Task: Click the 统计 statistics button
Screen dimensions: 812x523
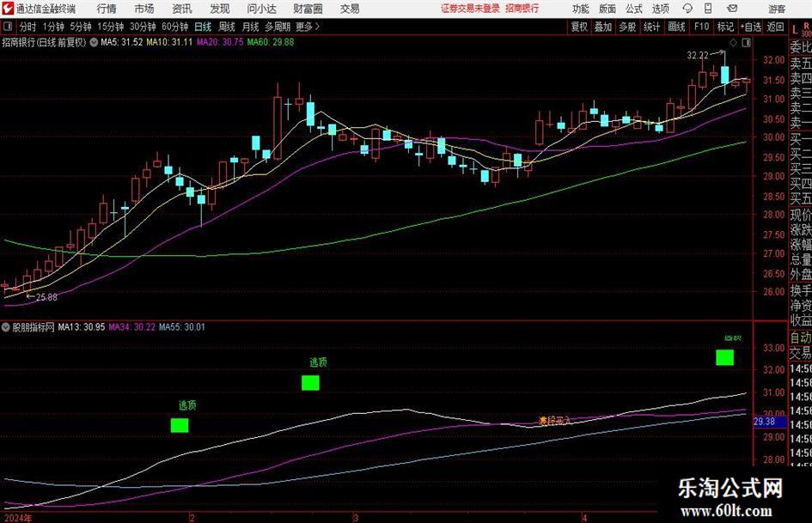Action: [x=651, y=27]
